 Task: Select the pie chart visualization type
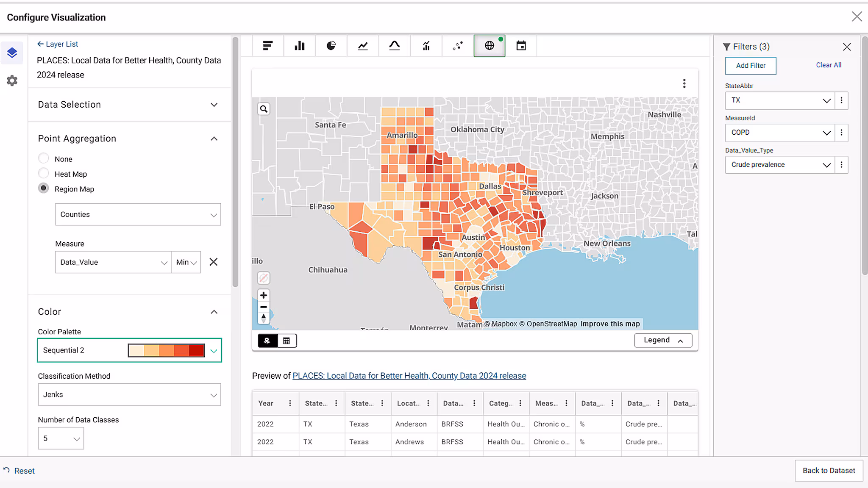[x=331, y=46]
